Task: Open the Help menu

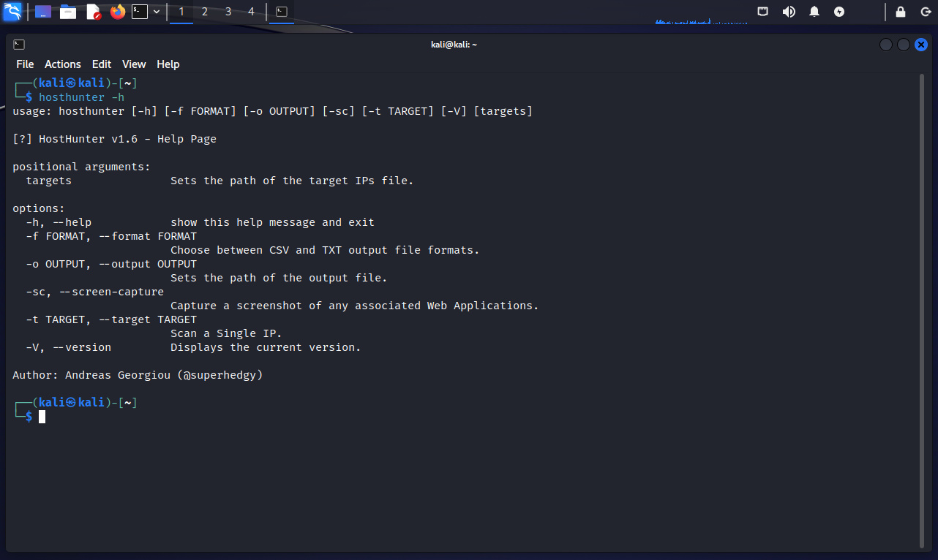Action: click(168, 64)
